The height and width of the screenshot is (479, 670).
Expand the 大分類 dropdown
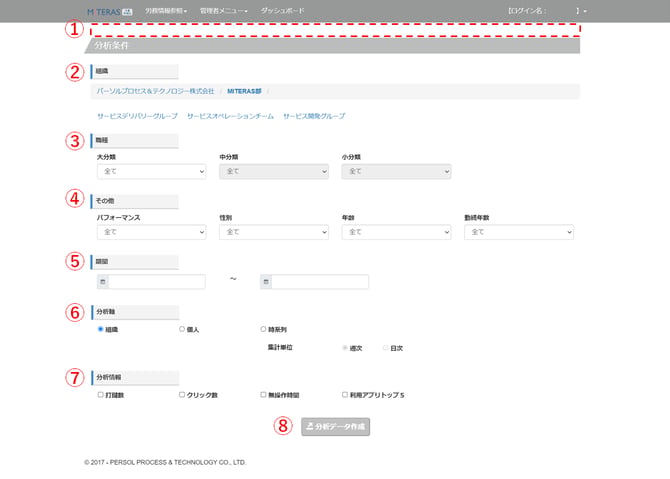pyautogui.click(x=152, y=171)
